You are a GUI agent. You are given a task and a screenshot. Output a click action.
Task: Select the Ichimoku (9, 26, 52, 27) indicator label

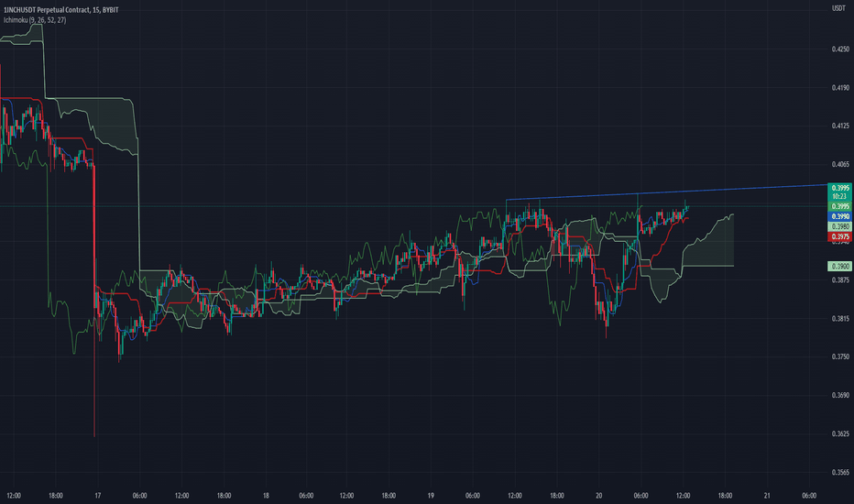tap(35, 20)
